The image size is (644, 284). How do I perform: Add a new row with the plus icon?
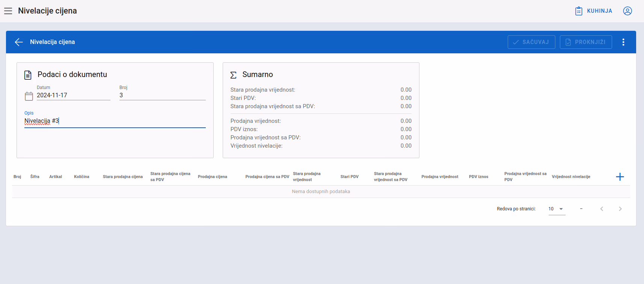coord(620,177)
